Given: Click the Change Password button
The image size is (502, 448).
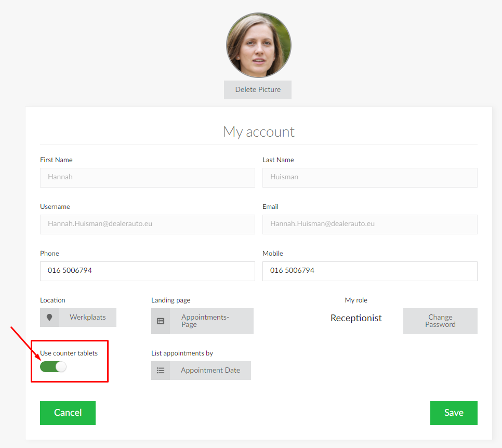Looking at the screenshot, I should point(440,321).
